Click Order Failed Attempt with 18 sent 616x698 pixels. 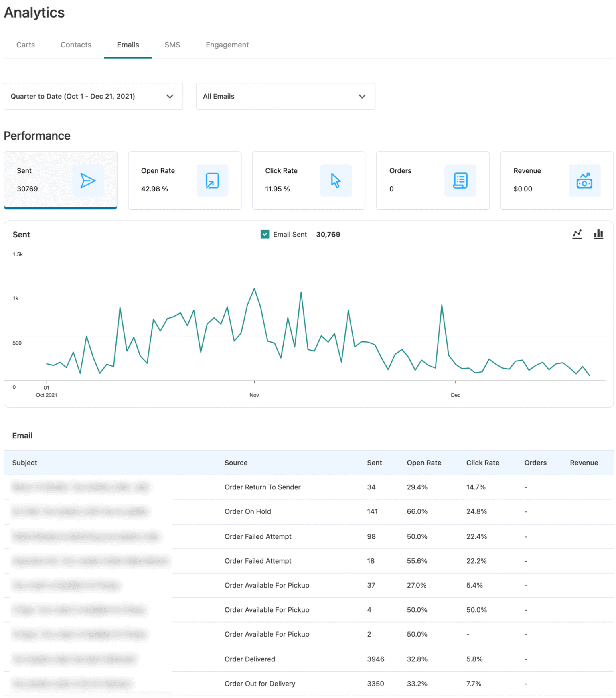pos(258,561)
